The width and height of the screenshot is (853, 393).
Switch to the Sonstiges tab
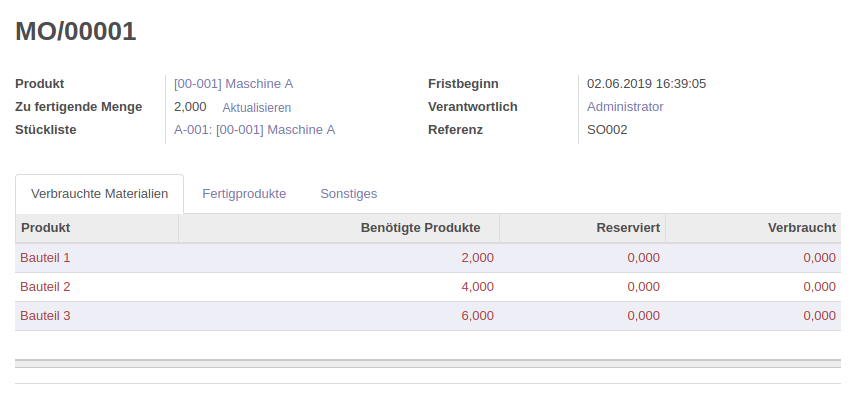click(x=349, y=194)
